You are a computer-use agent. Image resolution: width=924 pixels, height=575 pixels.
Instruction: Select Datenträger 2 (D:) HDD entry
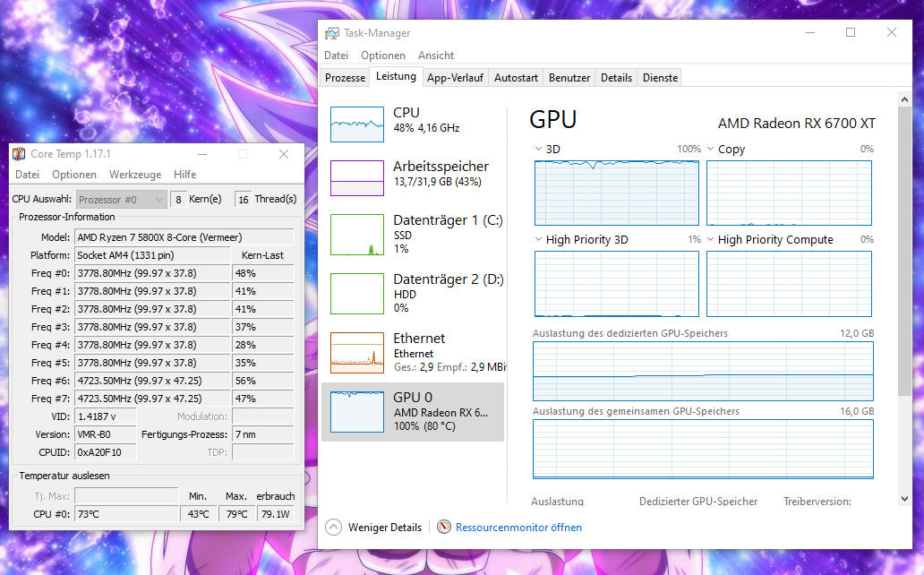(413, 293)
